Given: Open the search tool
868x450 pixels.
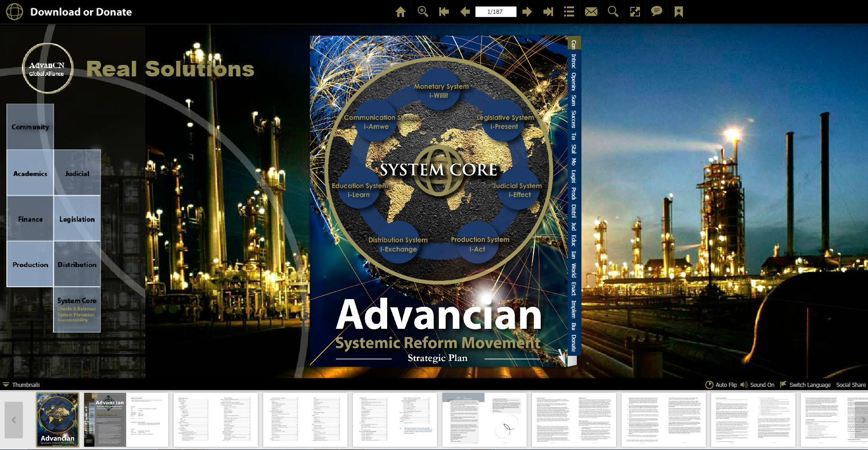Looking at the screenshot, I should [x=613, y=12].
